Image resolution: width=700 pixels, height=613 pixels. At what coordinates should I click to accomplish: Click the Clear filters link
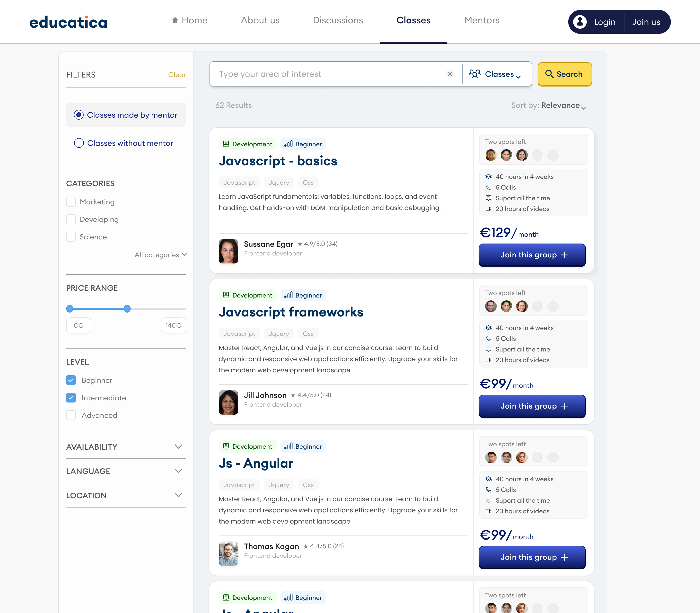click(177, 75)
